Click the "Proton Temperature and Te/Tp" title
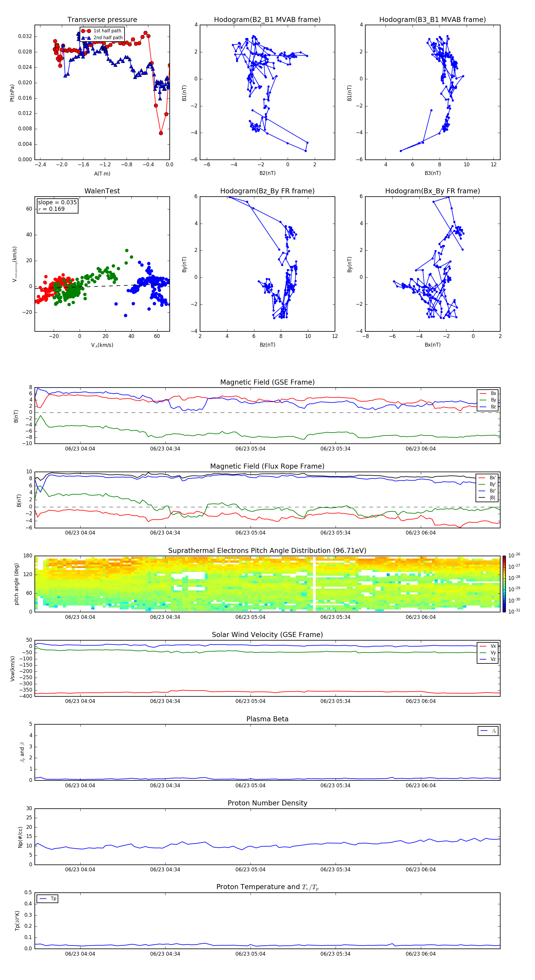This screenshot has width=535, height=980. (x=267, y=887)
